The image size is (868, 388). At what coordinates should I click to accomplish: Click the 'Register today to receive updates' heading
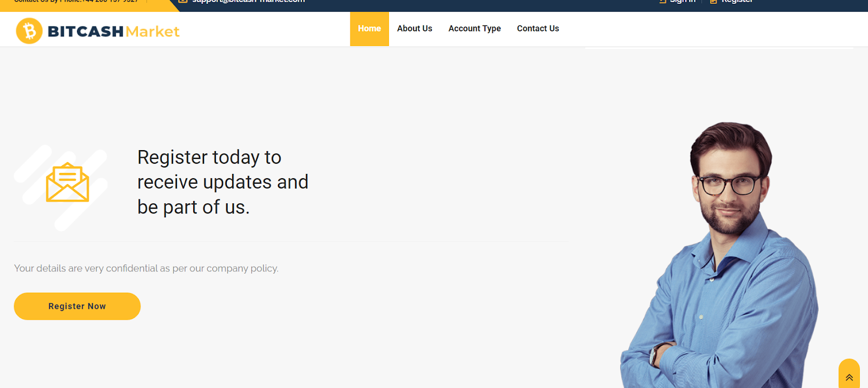click(222, 182)
